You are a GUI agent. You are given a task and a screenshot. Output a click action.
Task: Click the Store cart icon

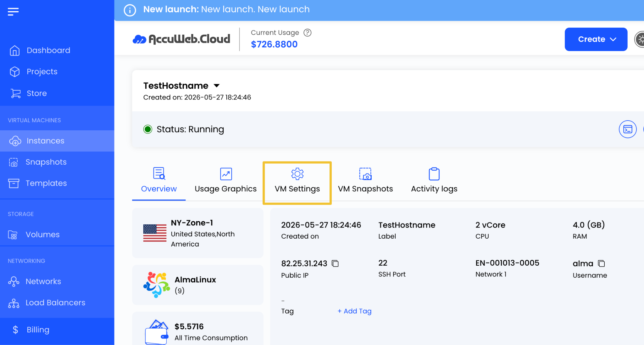point(15,93)
